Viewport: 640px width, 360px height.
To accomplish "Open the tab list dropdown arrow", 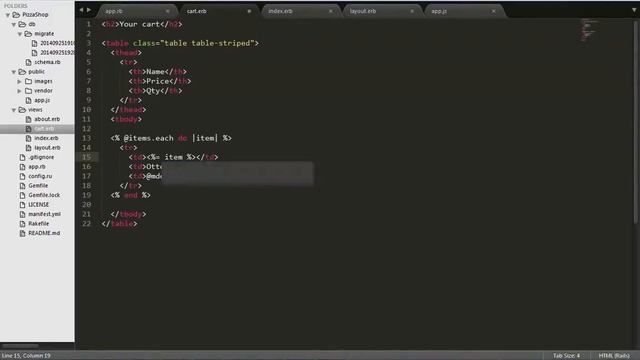I will (634, 10).
